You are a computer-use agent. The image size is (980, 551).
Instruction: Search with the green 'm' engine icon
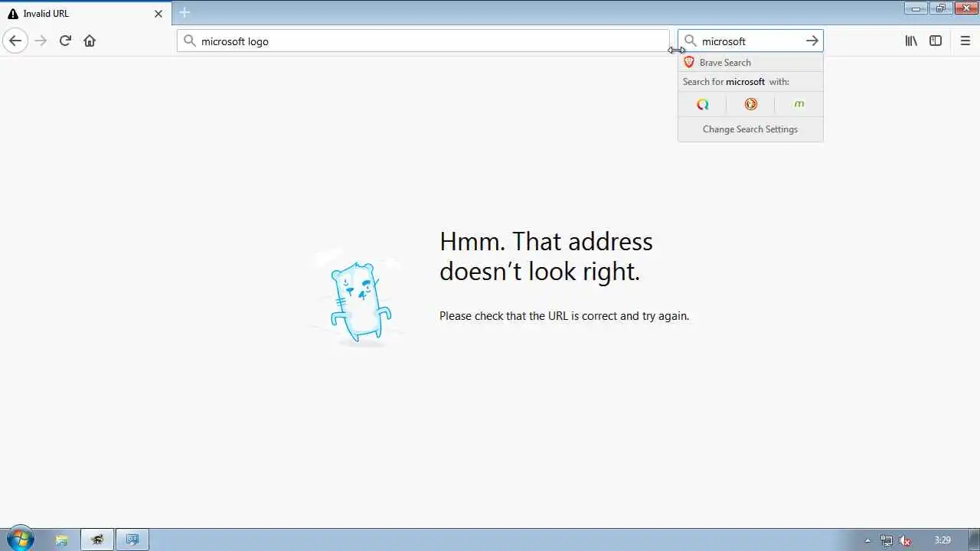pyautogui.click(x=799, y=104)
